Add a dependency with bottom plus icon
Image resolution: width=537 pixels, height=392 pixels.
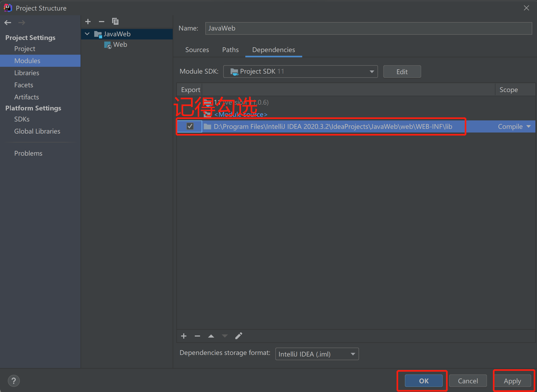(184, 336)
